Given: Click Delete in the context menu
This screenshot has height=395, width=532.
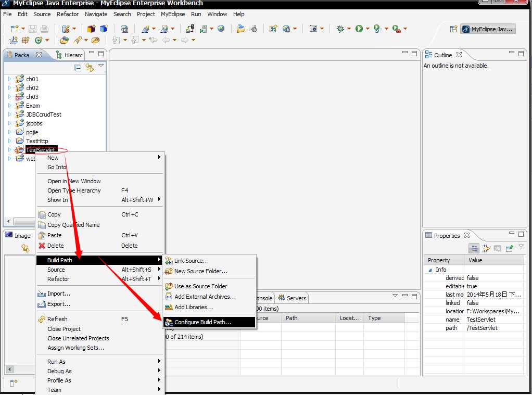Looking at the screenshot, I should pyautogui.click(x=100, y=246).
